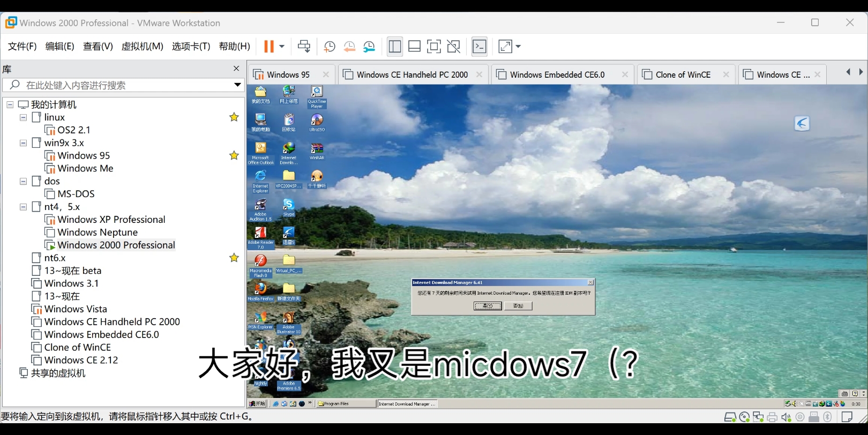Collapse the dos folder
Screen dimensions: 868x435
(23, 182)
